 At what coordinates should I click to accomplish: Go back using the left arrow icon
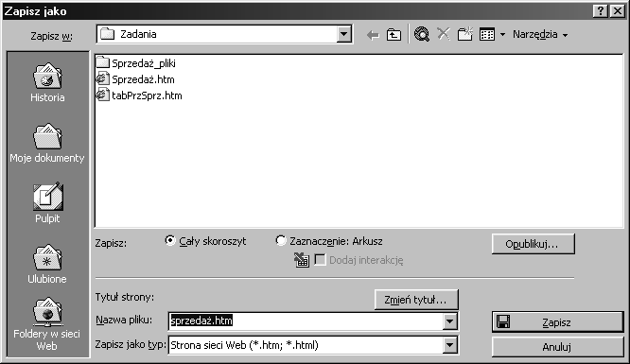click(373, 35)
